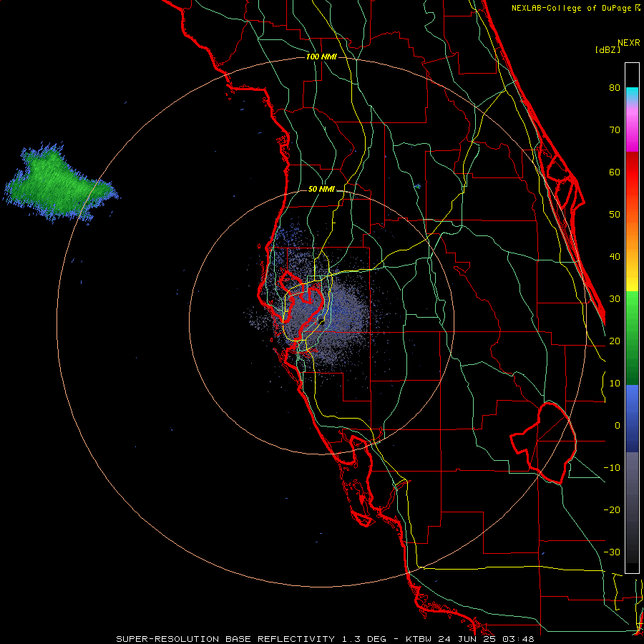Click the [dBZ] unit label
644x644 pixels.
point(608,49)
